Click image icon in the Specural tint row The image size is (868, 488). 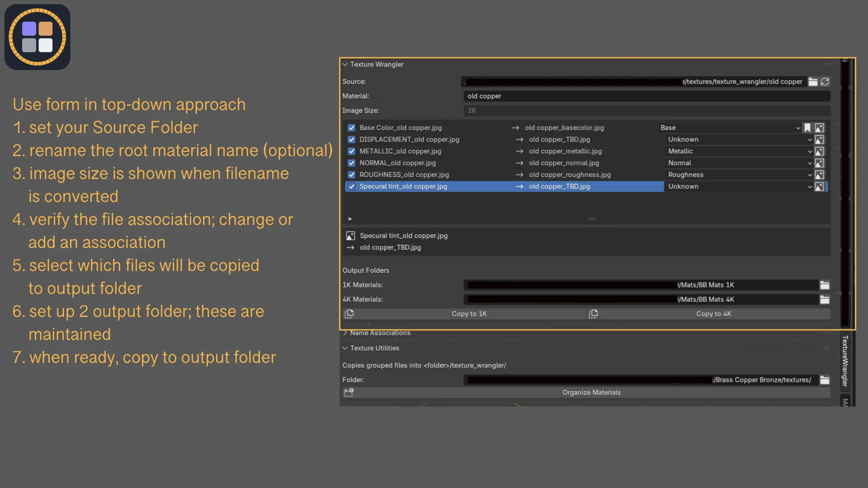819,187
